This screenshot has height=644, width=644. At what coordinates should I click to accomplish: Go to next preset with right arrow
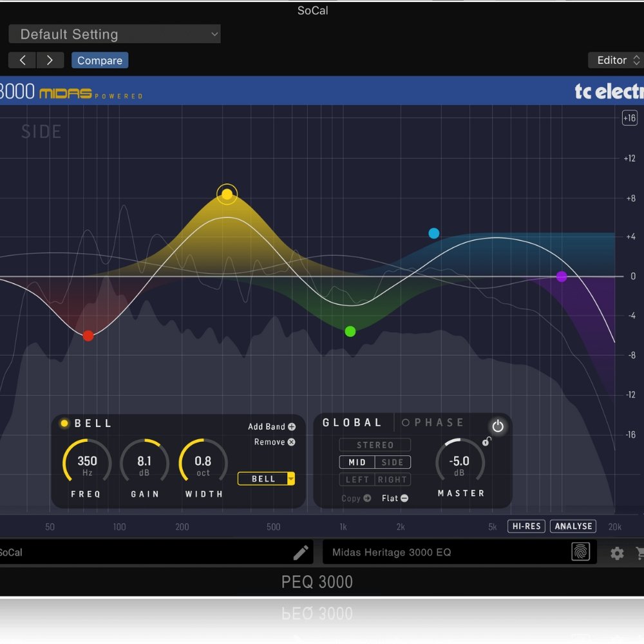click(x=50, y=61)
